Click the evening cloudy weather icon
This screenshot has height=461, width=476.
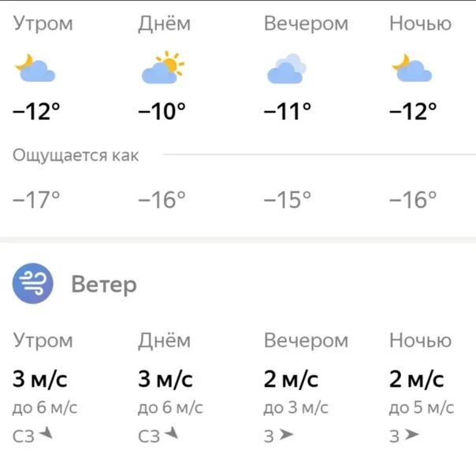tap(287, 69)
